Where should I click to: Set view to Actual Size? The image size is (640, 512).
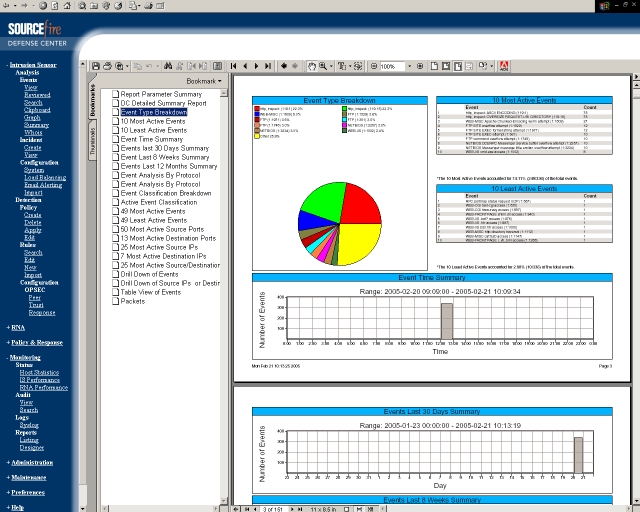point(434,66)
